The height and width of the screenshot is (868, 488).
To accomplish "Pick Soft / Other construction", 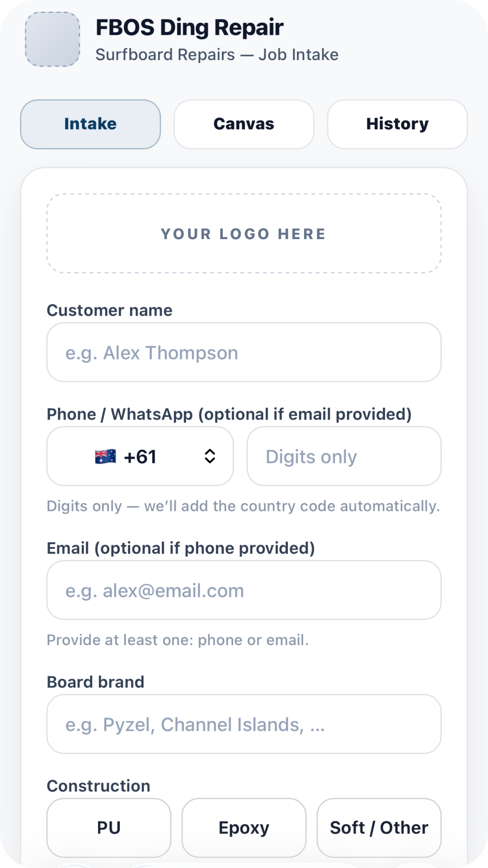I will point(379,827).
